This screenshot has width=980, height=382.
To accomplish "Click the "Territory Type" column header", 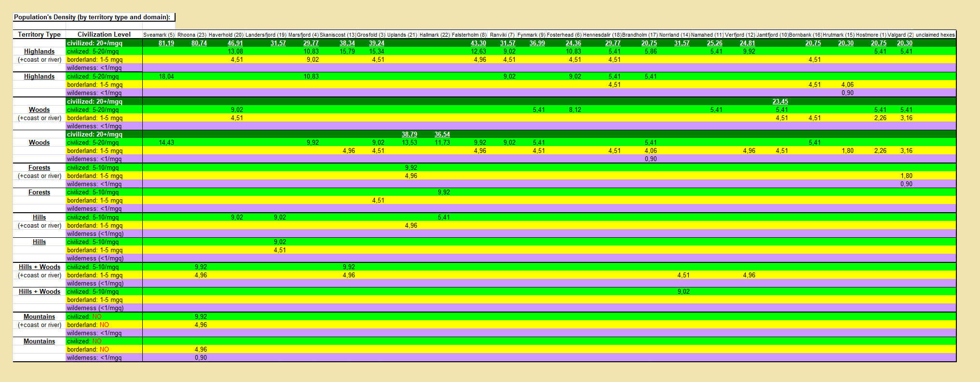I will coord(39,34).
